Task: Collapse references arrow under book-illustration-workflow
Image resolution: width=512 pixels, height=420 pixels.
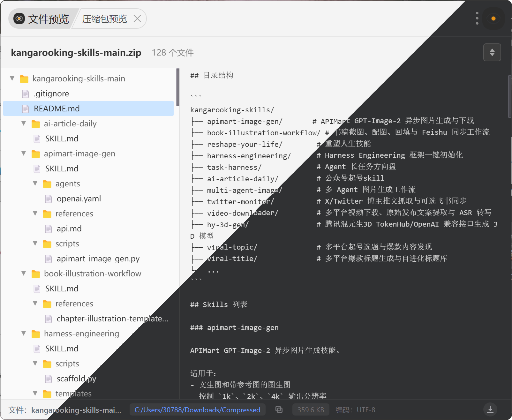Action: click(35, 303)
